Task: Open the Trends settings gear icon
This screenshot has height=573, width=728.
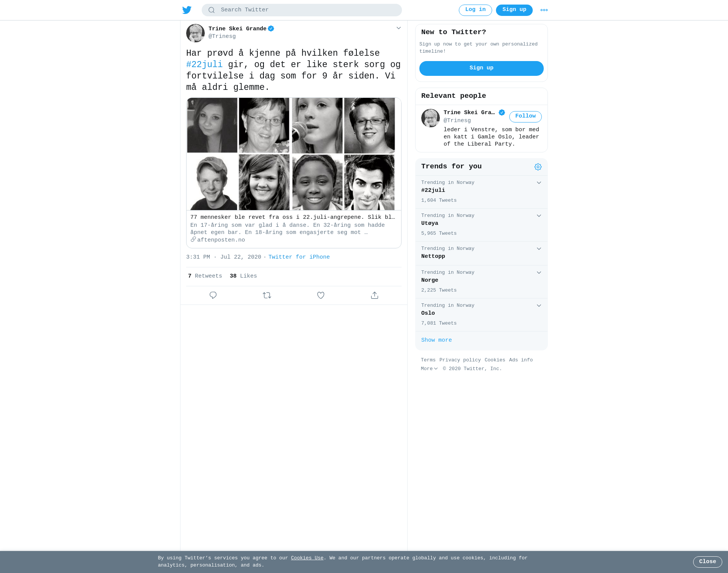Action: (x=538, y=167)
